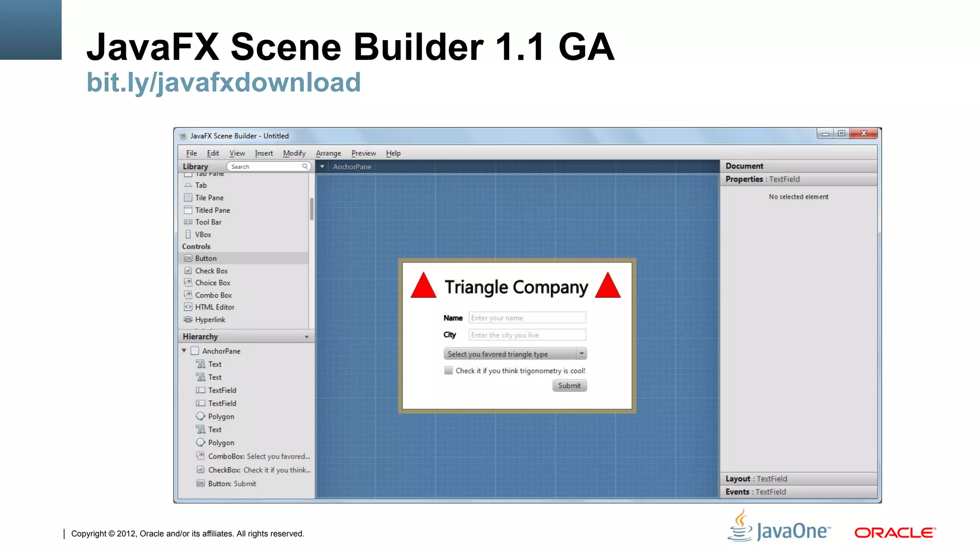Select the VBox icon in Library
This screenshot has height=551, width=980.
[x=188, y=234]
